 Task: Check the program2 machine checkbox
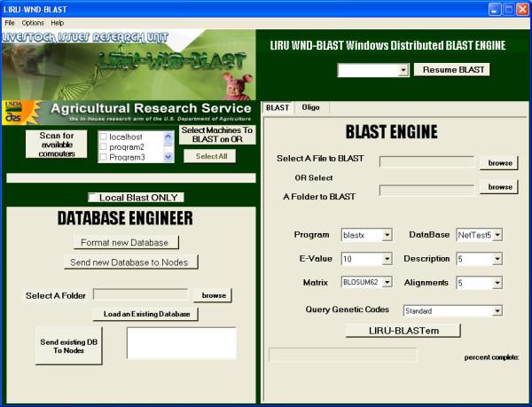(104, 147)
